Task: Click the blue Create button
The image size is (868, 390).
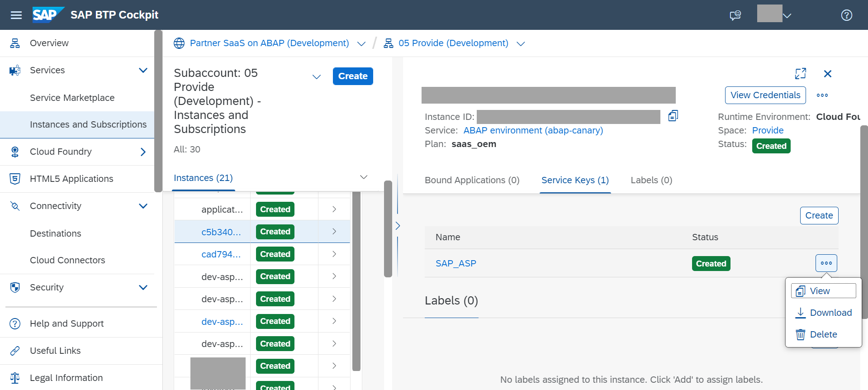Action: pyautogui.click(x=353, y=76)
